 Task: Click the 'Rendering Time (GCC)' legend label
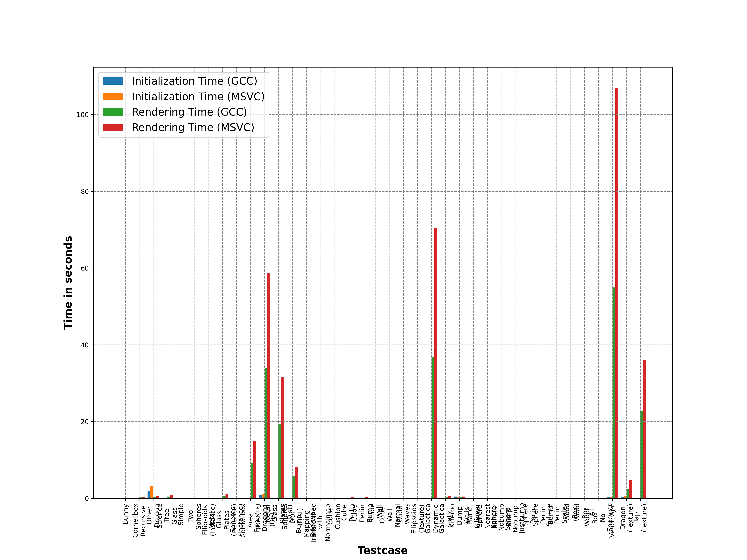click(189, 112)
